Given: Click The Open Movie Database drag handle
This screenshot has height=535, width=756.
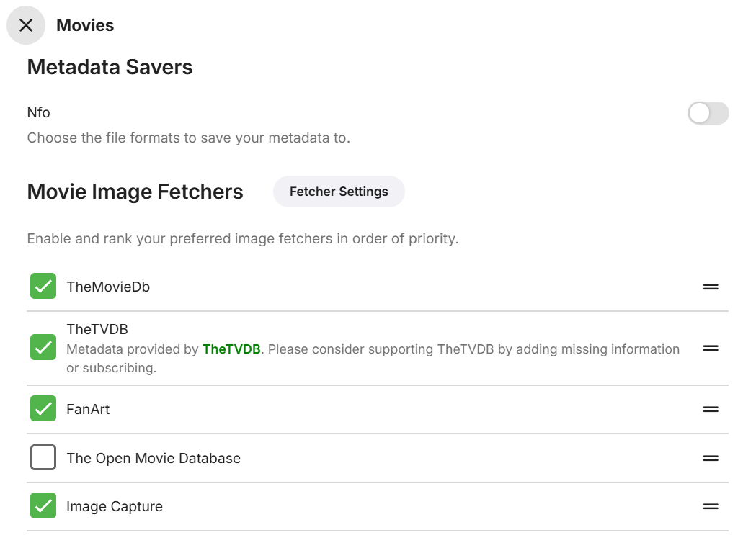Looking at the screenshot, I should [711, 458].
